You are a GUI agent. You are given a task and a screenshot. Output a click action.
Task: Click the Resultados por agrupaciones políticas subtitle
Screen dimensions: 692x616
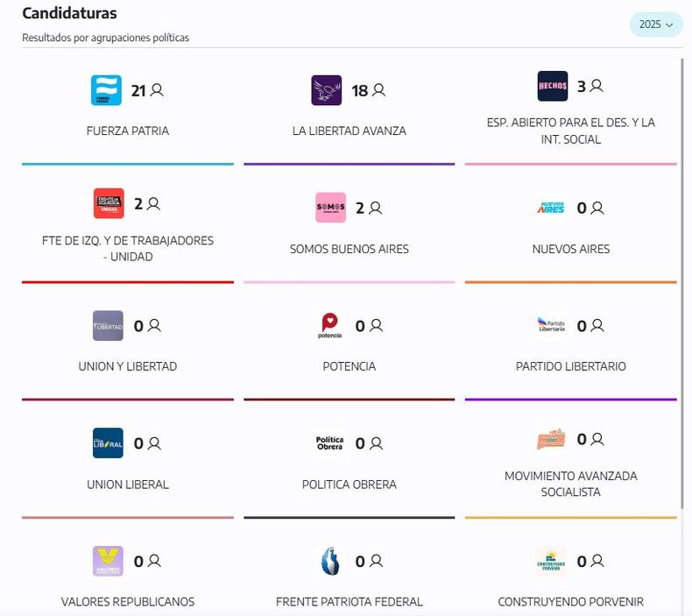coord(105,38)
